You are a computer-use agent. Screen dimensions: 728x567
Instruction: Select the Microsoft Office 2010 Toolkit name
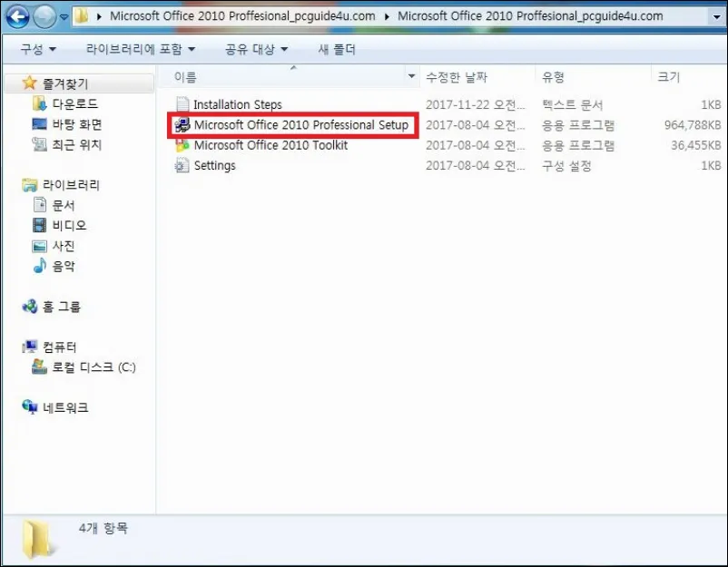click(x=271, y=145)
